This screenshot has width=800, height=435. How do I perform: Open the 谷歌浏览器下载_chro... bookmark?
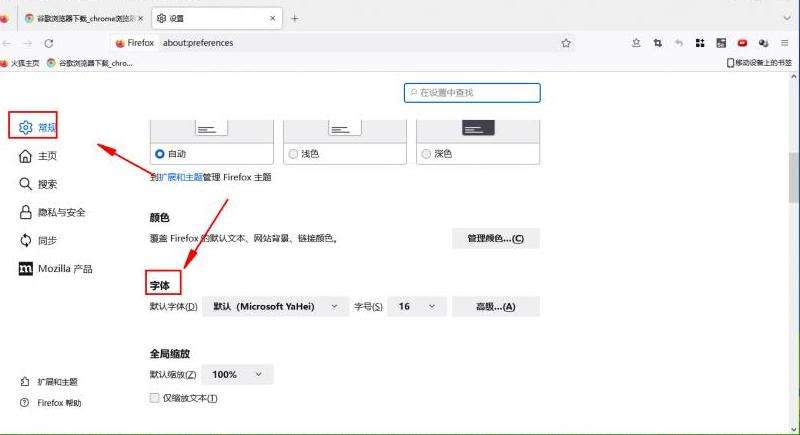coord(89,63)
